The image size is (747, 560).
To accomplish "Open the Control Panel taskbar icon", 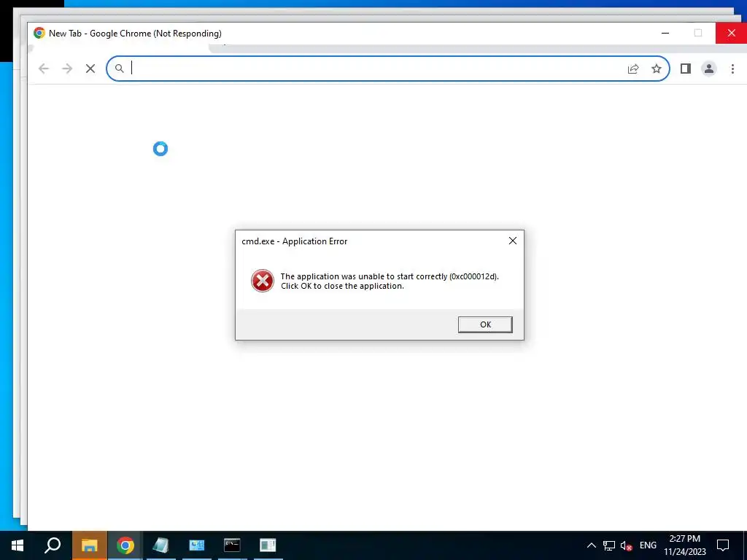I will pos(197,545).
